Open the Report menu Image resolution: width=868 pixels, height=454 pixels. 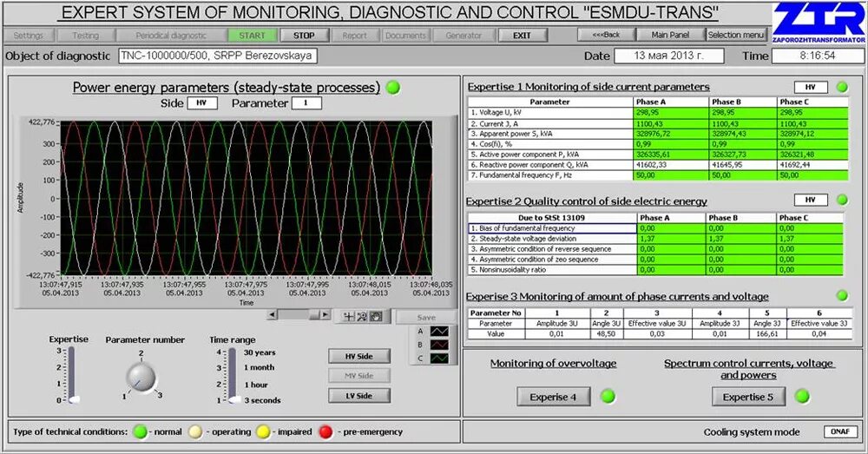tap(354, 36)
